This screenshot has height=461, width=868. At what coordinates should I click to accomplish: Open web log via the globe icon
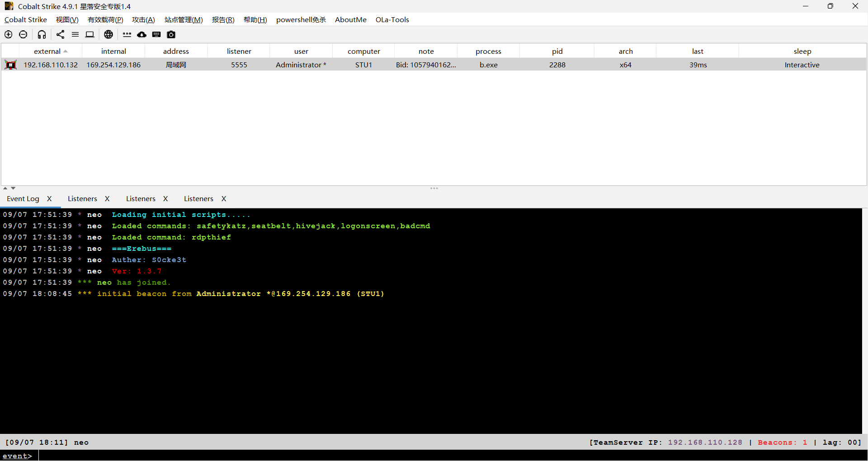[x=108, y=34]
